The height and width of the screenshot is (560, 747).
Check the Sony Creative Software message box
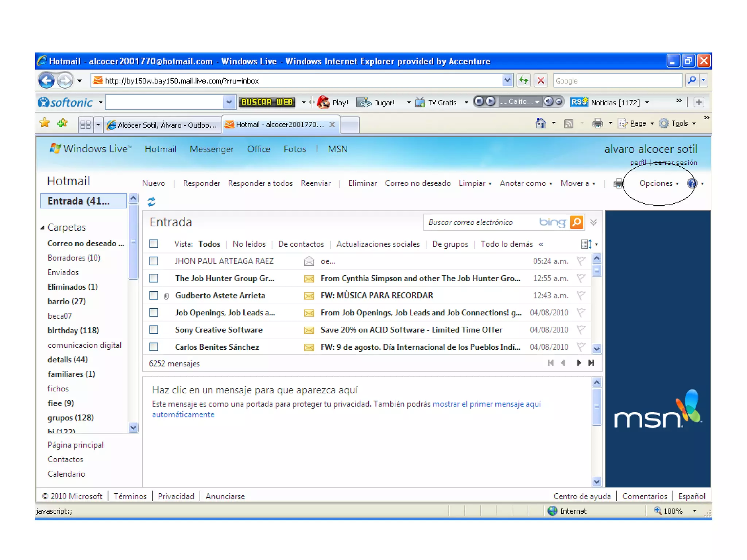tap(154, 330)
